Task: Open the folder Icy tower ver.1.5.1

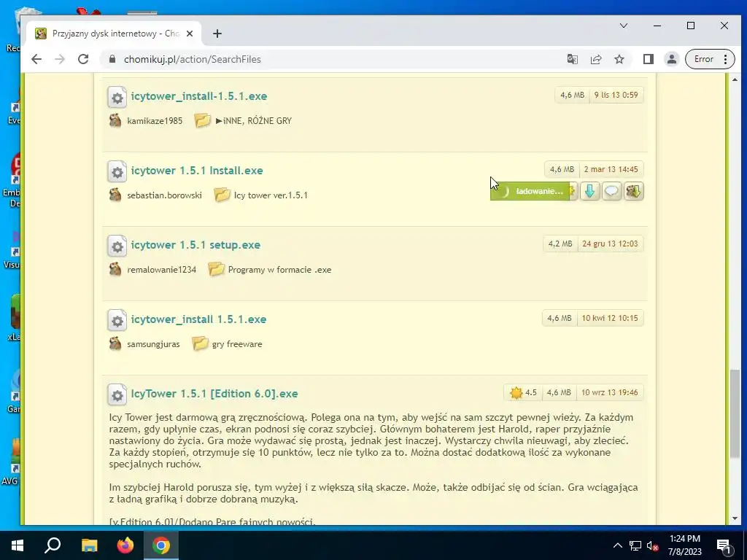Action: 271,195
